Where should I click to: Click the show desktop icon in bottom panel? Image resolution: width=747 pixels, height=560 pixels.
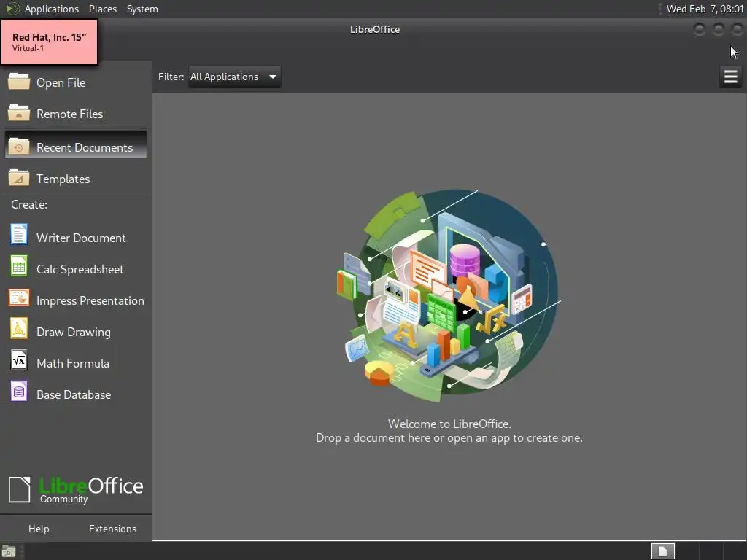point(9,552)
